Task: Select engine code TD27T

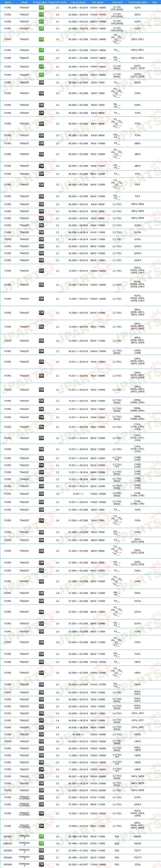Action: pos(137,851)
